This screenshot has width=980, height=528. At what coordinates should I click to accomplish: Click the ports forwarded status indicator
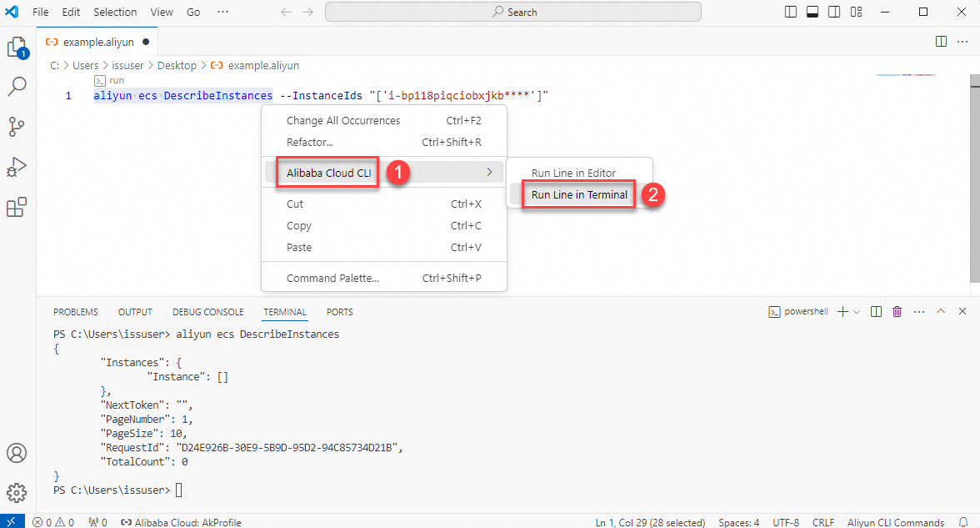click(x=98, y=522)
